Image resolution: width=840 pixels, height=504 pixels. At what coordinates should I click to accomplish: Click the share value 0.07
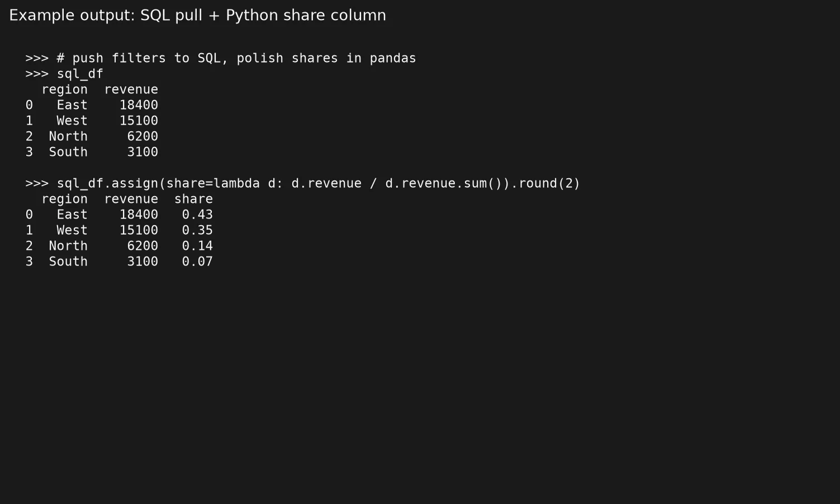[x=198, y=261]
